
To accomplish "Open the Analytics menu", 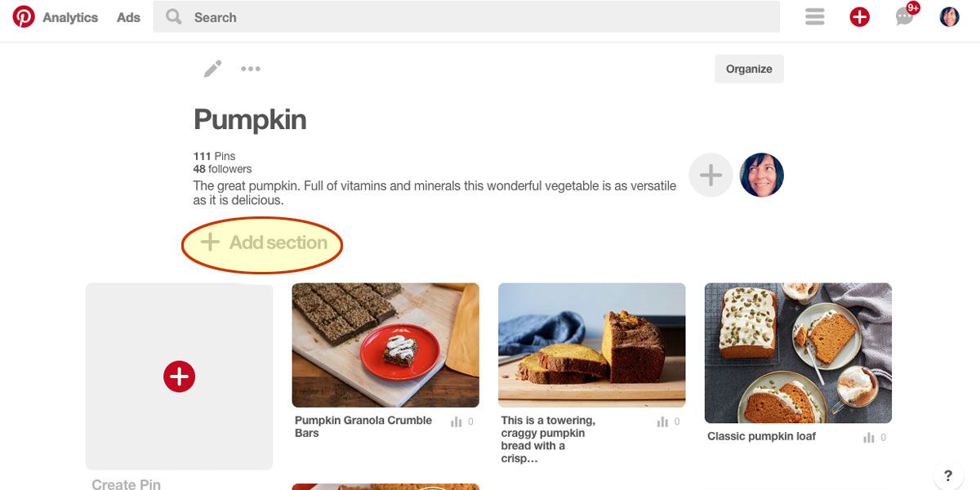I will (71, 17).
